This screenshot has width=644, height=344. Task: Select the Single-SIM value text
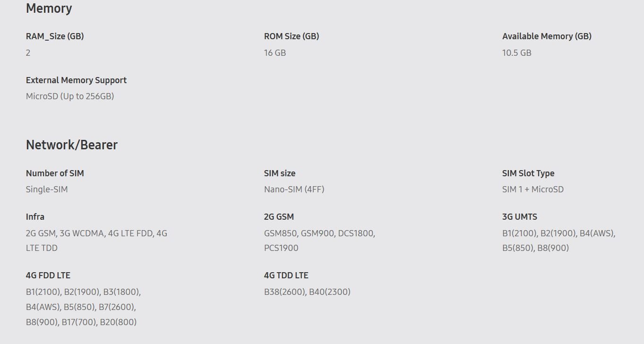point(47,189)
